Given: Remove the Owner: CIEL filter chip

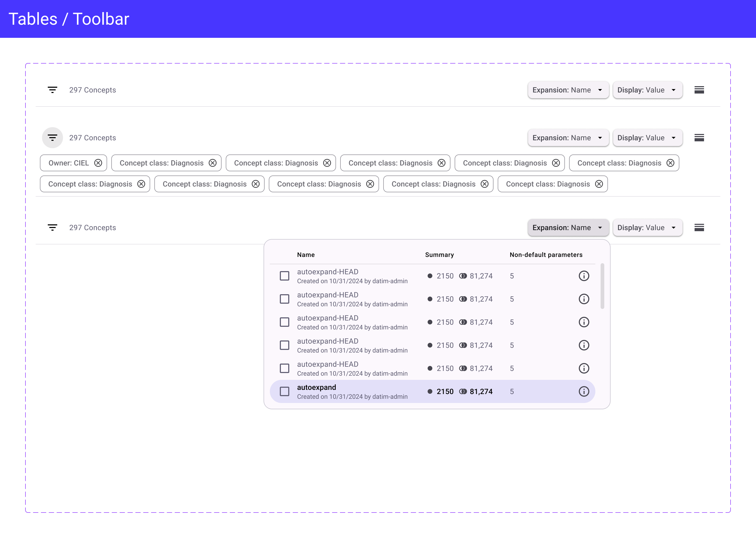Looking at the screenshot, I should pyautogui.click(x=98, y=163).
